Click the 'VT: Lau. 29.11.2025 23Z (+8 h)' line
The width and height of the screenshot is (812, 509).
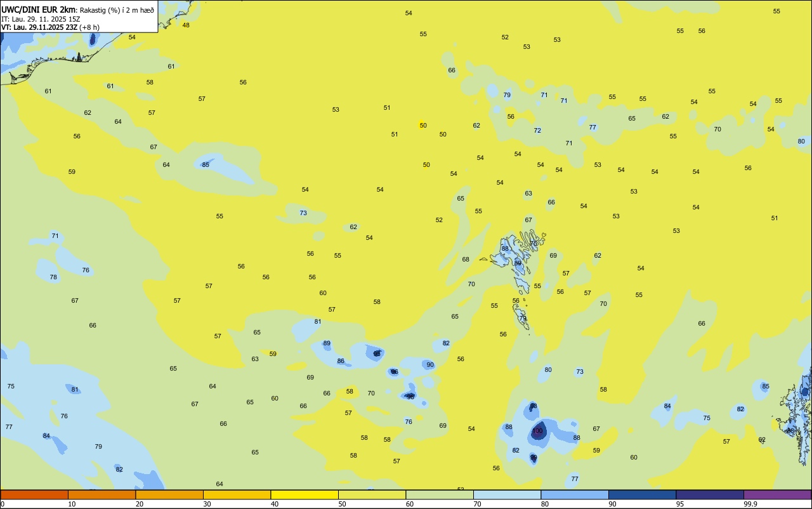[x=50, y=27]
